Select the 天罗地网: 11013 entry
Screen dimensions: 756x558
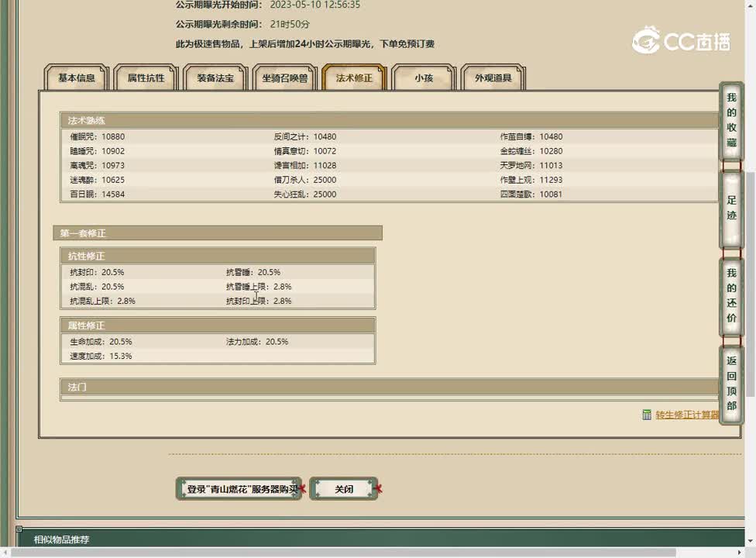click(x=531, y=165)
